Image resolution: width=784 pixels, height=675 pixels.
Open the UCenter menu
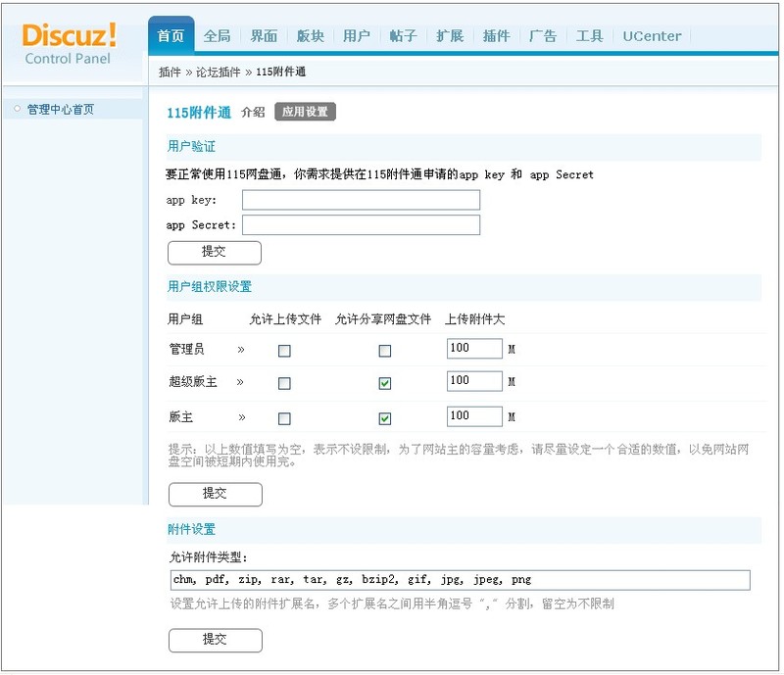652,36
